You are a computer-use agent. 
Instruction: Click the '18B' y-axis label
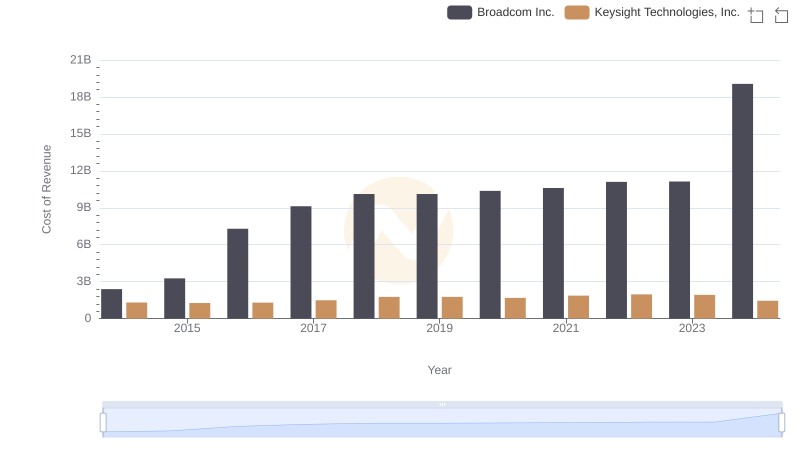pyautogui.click(x=81, y=97)
